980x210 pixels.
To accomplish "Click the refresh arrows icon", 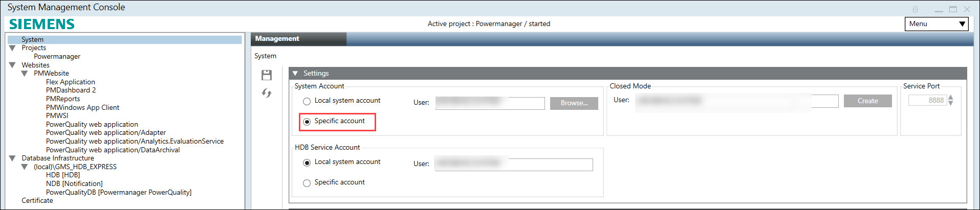I will (266, 93).
